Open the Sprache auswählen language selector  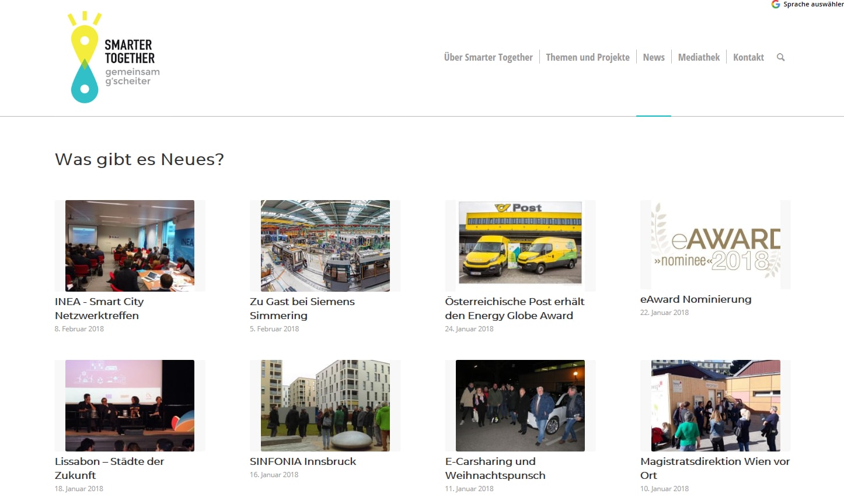813,4
